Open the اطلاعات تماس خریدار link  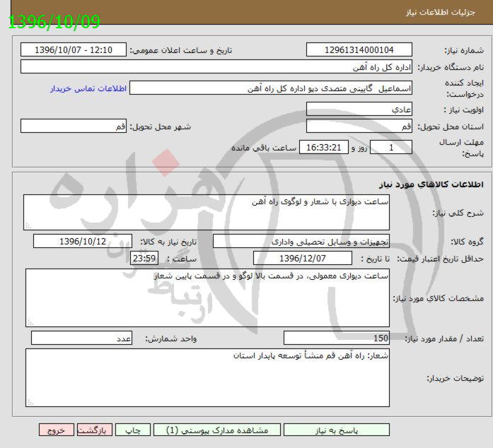point(88,88)
